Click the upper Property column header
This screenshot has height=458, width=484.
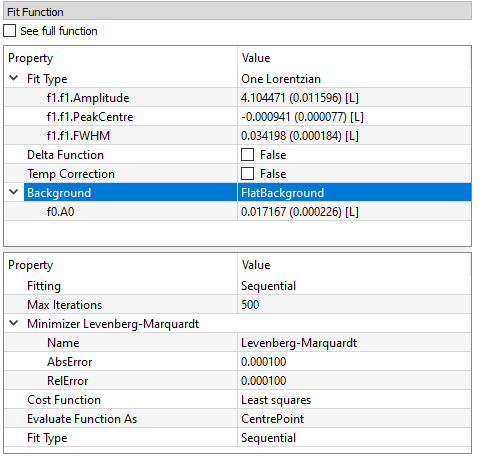pyautogui.click(x=121, y=58)
